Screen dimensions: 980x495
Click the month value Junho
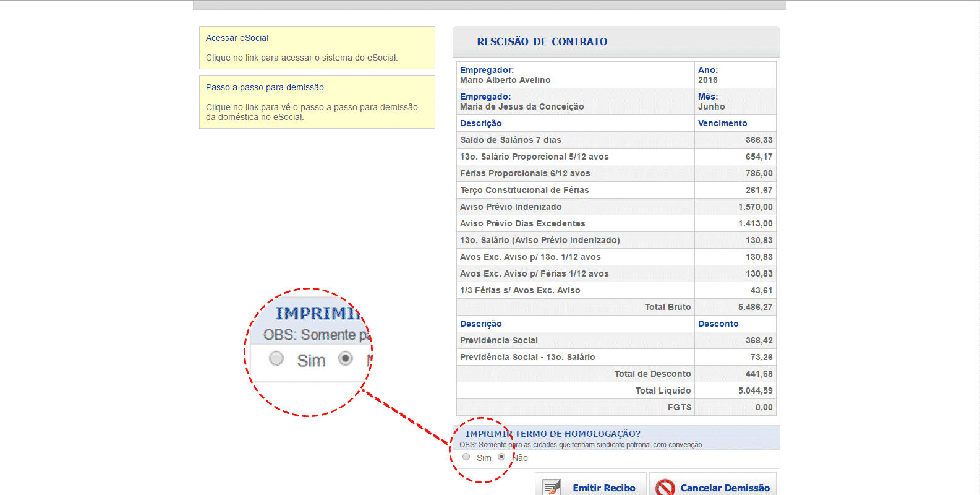(x=712, y=106)
